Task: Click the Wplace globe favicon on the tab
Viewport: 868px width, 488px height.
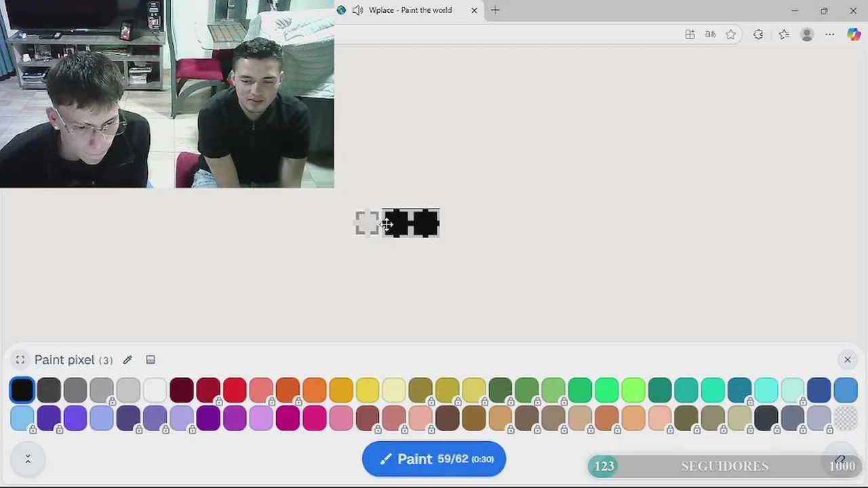Action: point(341,10)
